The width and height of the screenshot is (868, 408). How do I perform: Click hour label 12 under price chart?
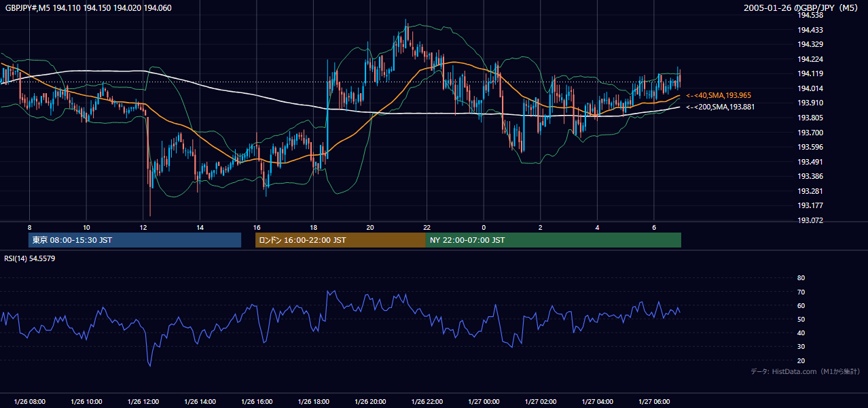coord(143,226)
